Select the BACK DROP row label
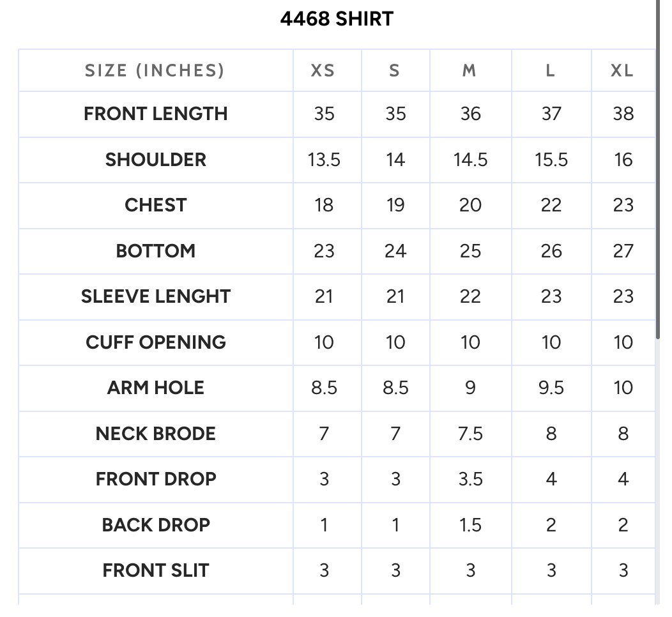The image size is (672, 617). click(x=156, y=525)
